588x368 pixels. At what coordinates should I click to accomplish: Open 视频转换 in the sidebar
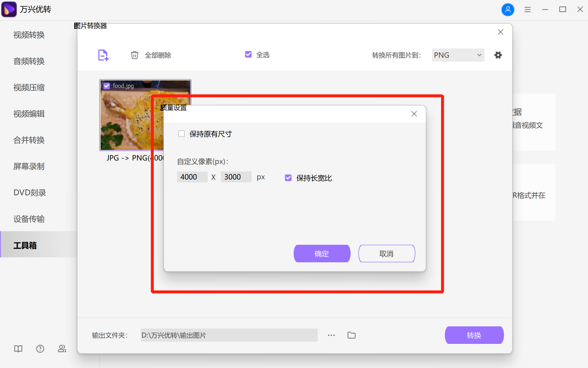pyautogui.click(x=29, y=35)
